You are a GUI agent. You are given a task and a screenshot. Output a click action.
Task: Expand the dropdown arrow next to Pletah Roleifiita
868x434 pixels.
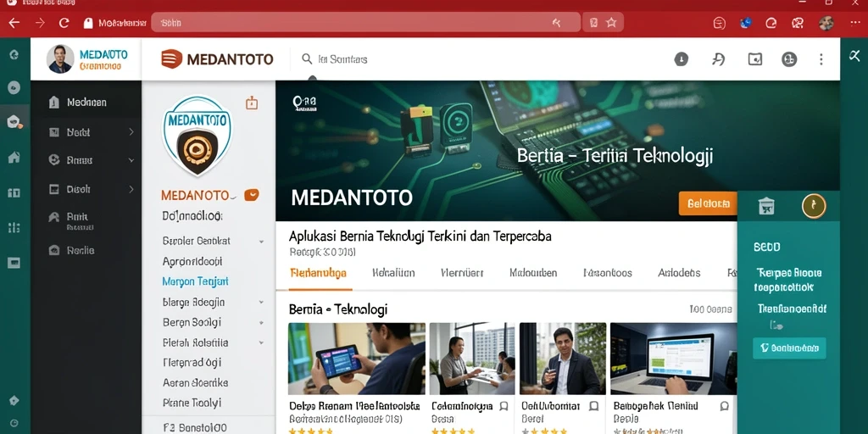pyautogui.click(x=261, y=343)
